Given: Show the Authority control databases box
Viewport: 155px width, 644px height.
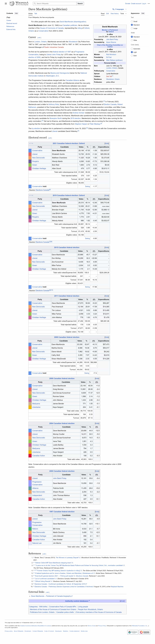Looking at the screenshot, I should 122,601.
